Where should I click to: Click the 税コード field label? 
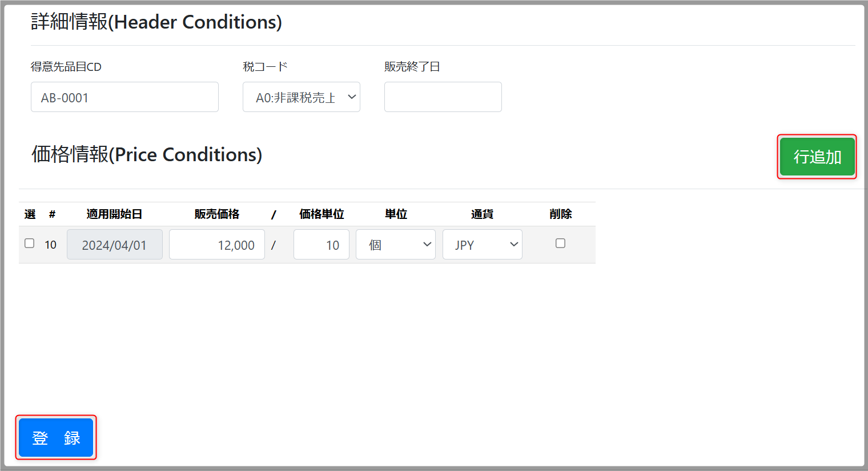pyautogui.click(x=265, y=67)
